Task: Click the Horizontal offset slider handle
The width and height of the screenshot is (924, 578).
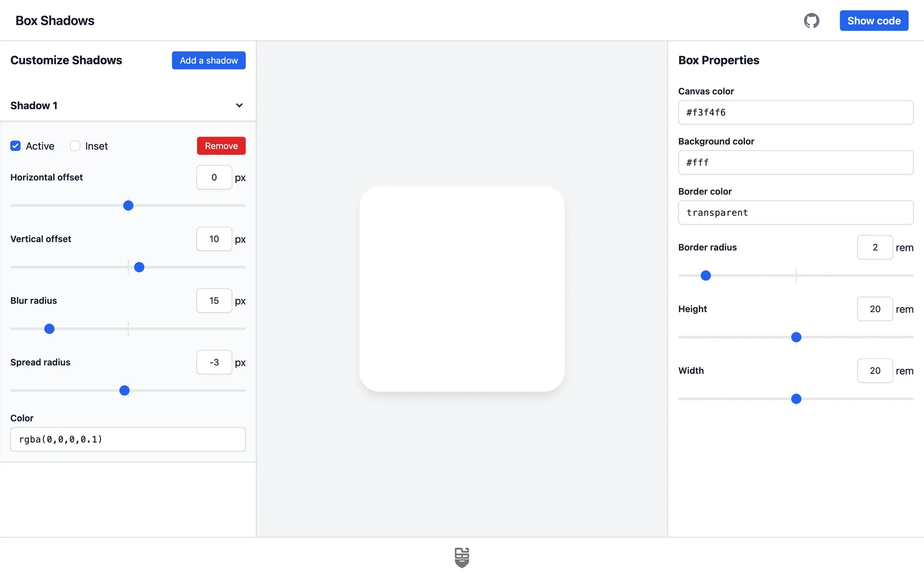Action: (128, 206)
